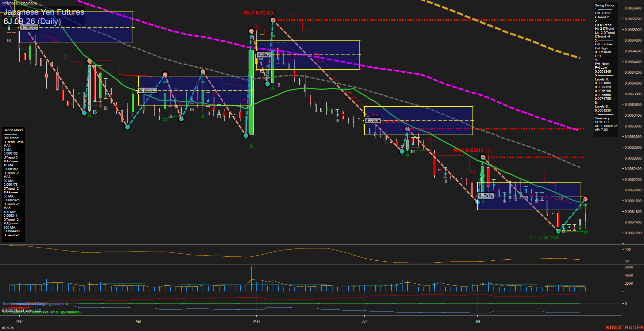Select the Hi:-2 DTrend line

tap(604, 29)
